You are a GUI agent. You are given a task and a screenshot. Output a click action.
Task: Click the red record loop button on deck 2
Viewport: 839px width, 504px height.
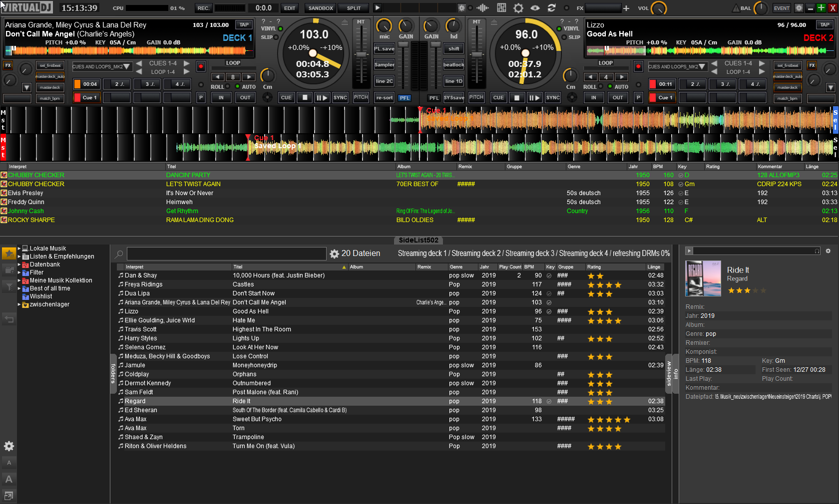[x=638, y=66]
